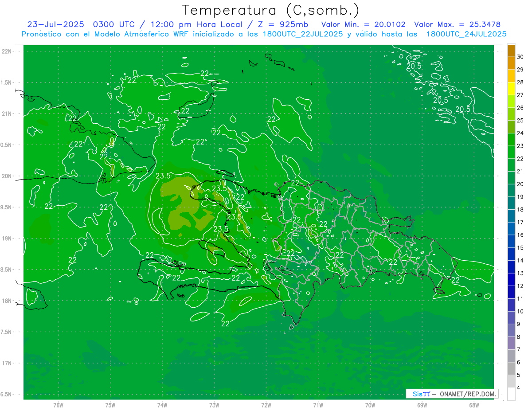Click the "71W" longitude axis label
Image resolution: width=532 pixels, height=411 pixels.
(318, 405)
